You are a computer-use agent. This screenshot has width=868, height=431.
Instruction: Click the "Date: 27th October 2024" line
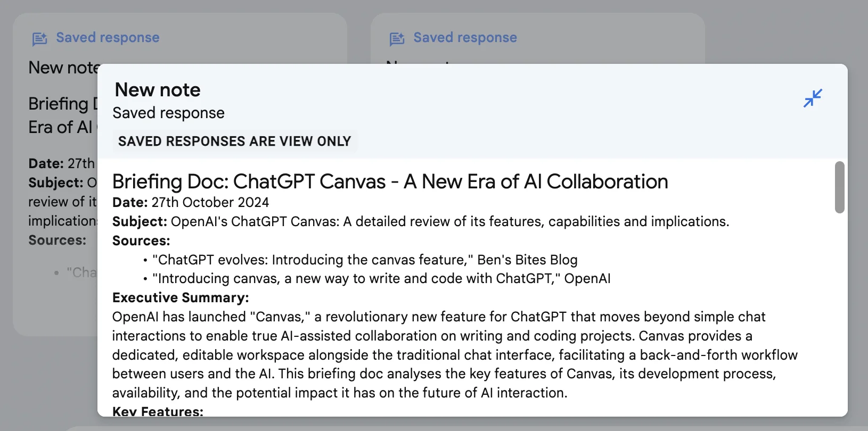(191, 203)
